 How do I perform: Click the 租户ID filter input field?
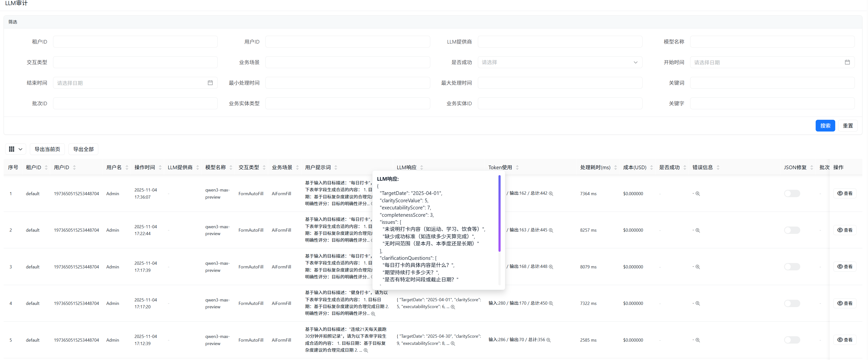click(x=135, y=42)
